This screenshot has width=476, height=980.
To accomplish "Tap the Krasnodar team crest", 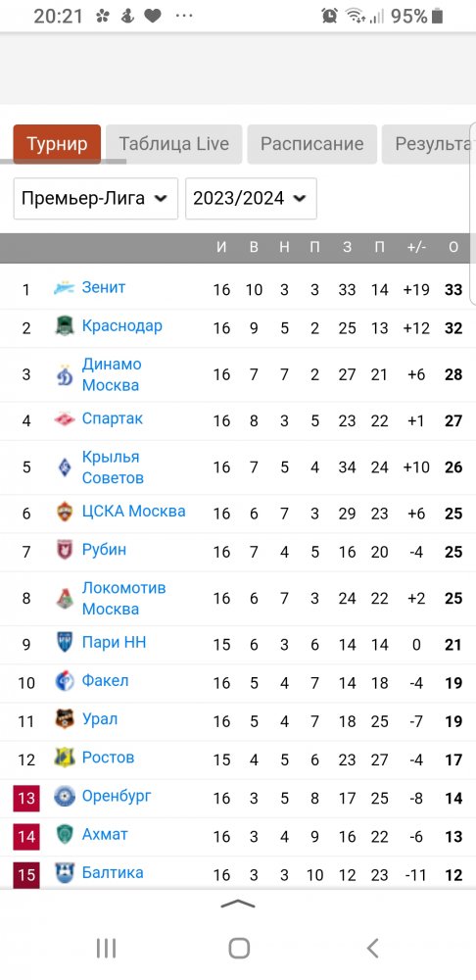I will [65, 327].
